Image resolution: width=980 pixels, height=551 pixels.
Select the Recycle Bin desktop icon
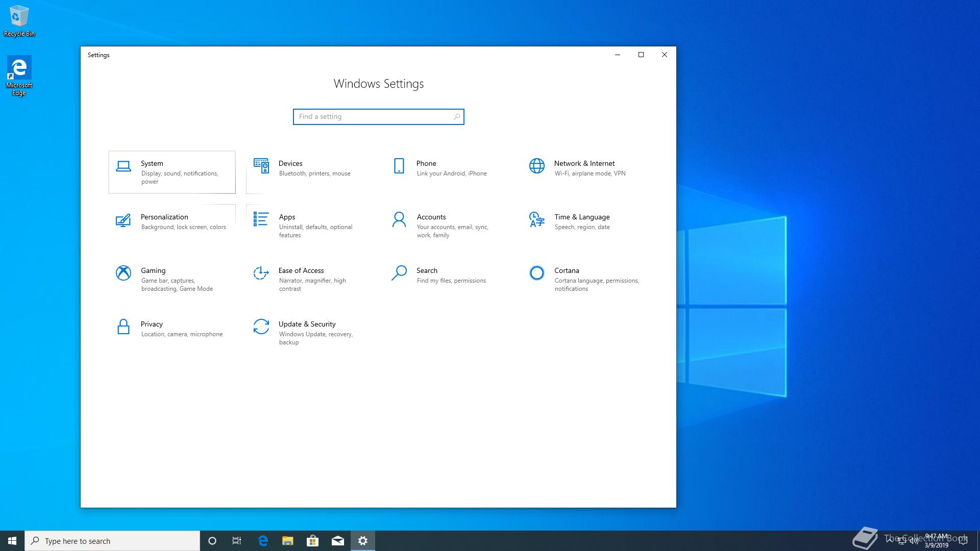click(x=19, y=21)
